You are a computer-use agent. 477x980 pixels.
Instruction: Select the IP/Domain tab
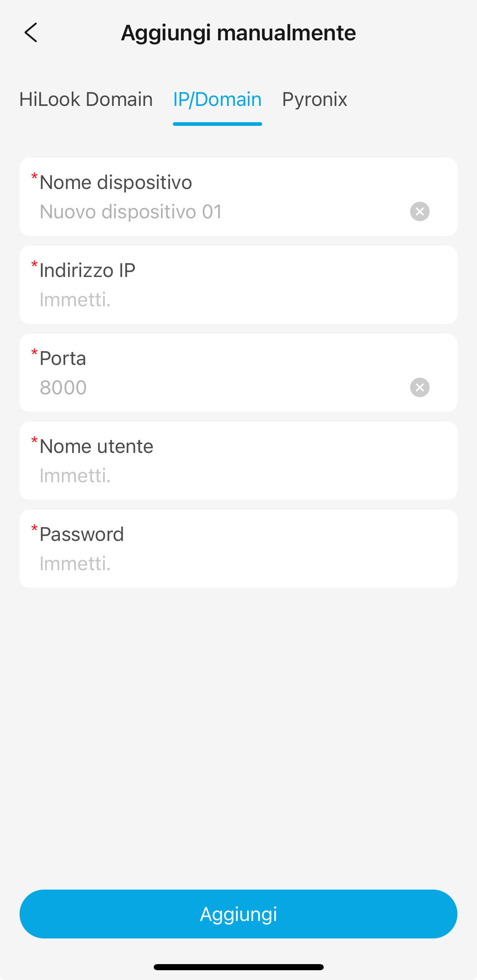coord(217,99)
